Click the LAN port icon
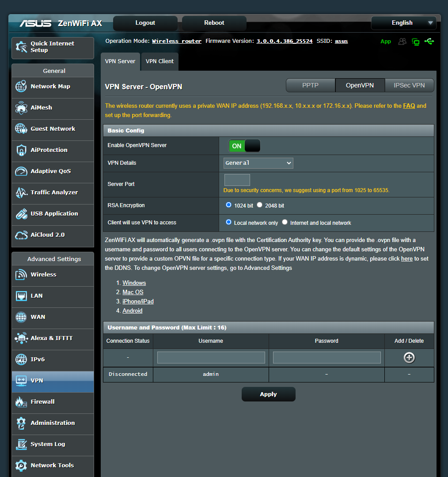The image size is (448, 477). click(21, 295)
